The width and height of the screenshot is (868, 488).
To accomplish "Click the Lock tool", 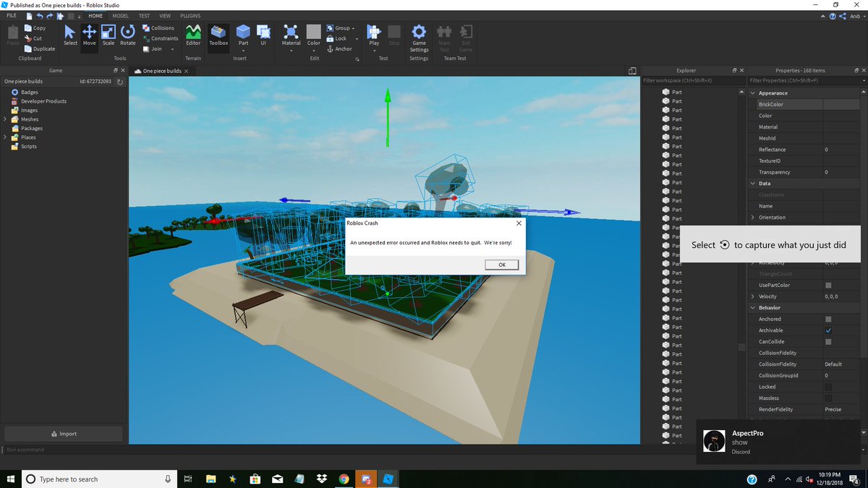I will click(x=337, y=38).
